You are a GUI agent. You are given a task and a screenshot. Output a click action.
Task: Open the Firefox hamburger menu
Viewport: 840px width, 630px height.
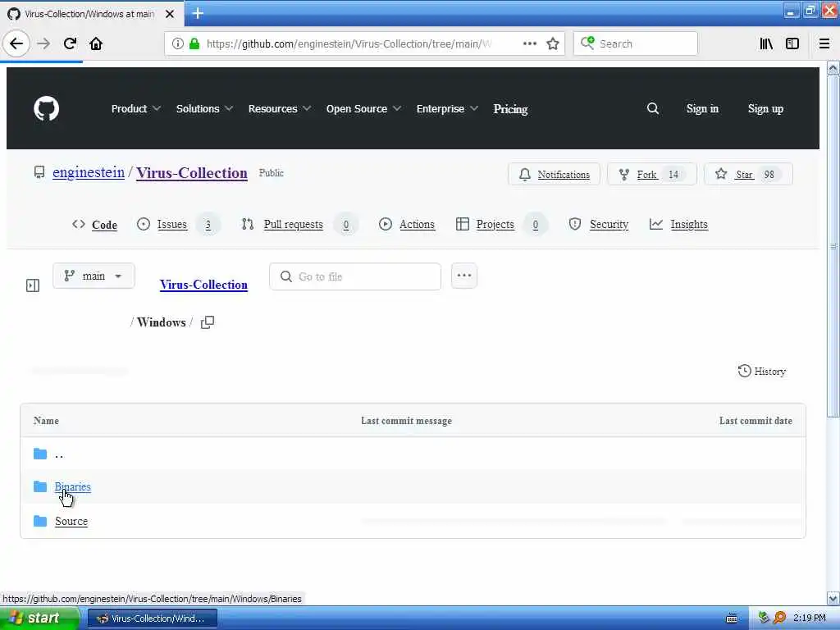tap(824, 43)
